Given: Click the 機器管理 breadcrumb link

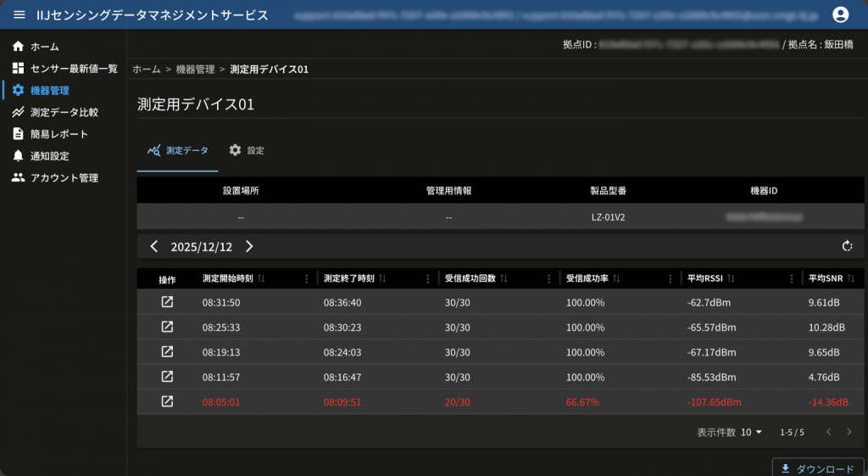Looking at the screenshot, I should [x=195, y=69].
